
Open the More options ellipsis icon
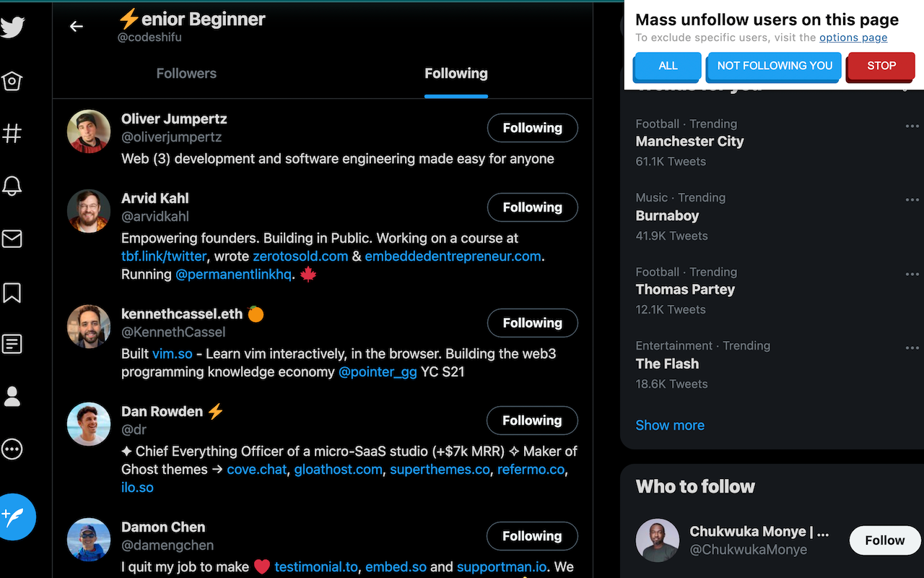pos(12,449)
